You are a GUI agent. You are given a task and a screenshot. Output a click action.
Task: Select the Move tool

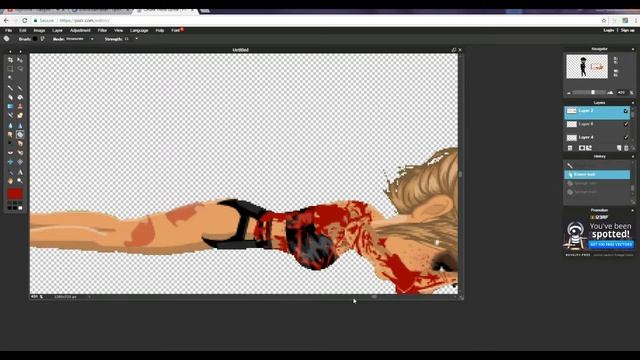coord(20,60)
